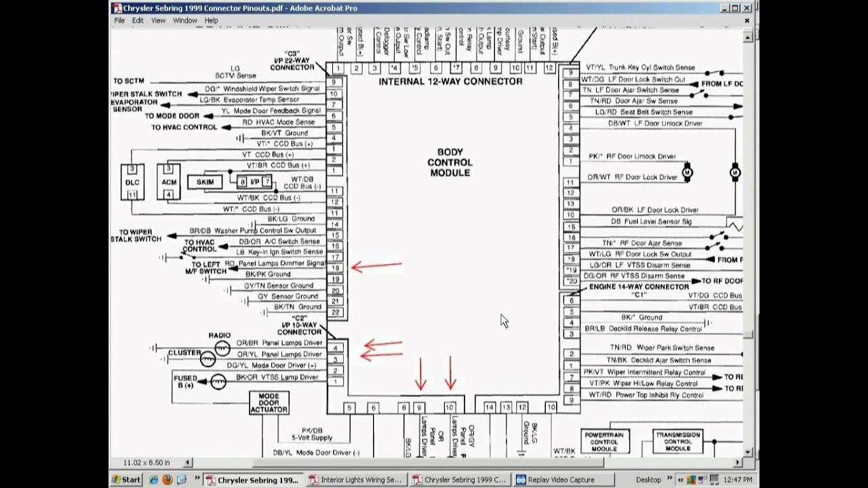Click the DLC connector box

[x=132, y=182]
